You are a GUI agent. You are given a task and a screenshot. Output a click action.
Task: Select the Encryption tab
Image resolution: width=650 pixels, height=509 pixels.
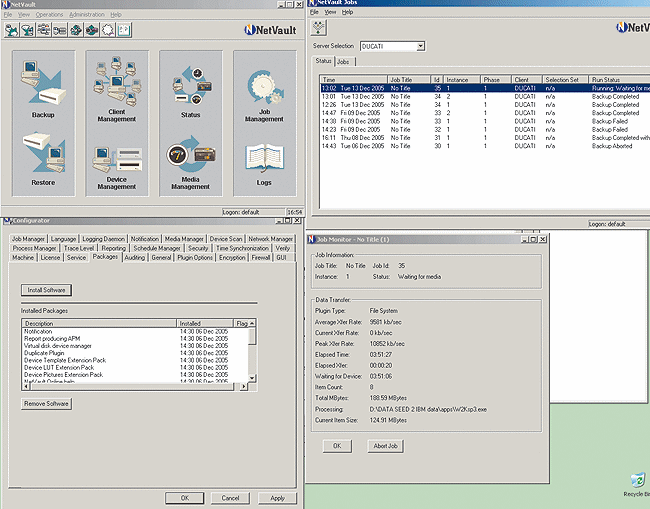(232, 257)
